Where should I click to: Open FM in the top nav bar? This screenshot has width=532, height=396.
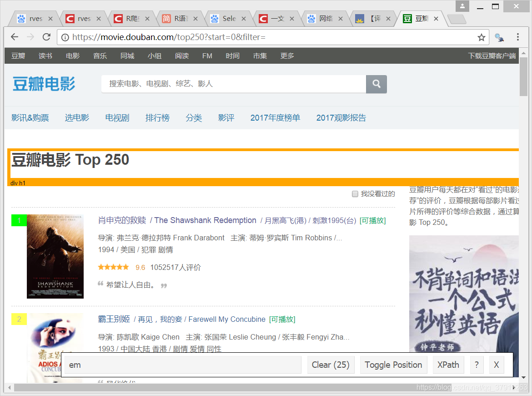pyautogui.click(x=207, y=56)
